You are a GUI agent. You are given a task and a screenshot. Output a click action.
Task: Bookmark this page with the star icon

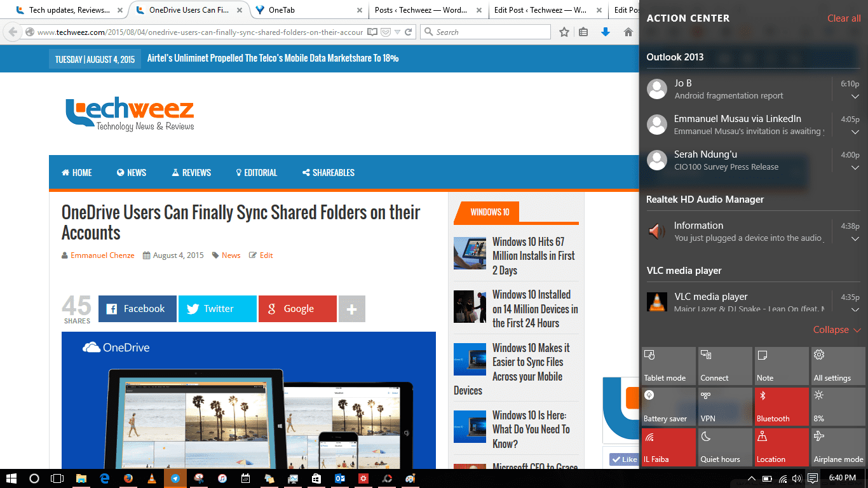click(564, 32)
